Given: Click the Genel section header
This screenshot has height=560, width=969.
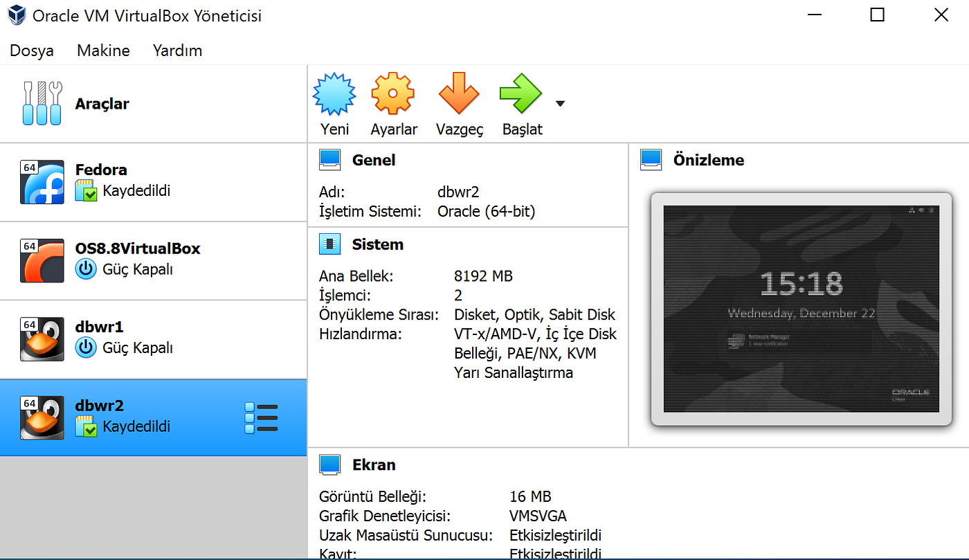Looking at the screenshot, I should [374, 160].
